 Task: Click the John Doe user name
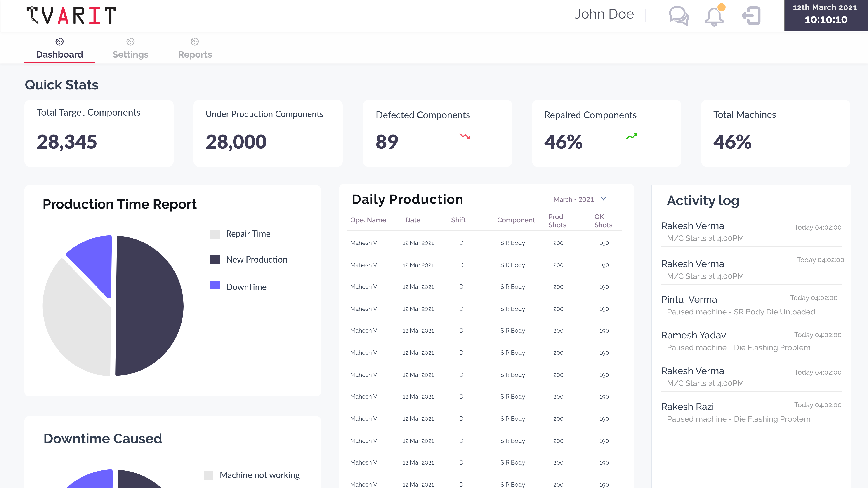[604, 14]
